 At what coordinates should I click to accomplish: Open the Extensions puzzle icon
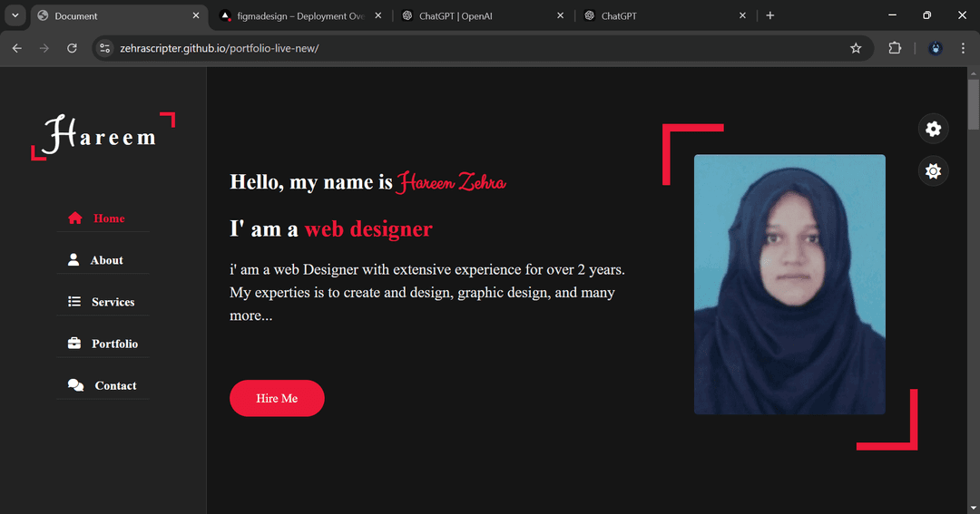pyautogui.click(x=895, y=48)
